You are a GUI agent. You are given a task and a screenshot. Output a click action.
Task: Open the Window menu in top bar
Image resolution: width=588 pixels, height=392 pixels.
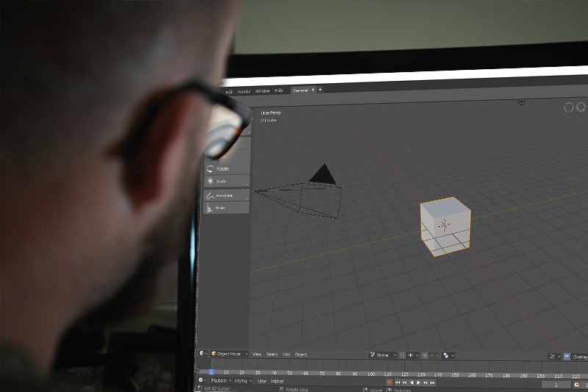[x=262, y=91]
